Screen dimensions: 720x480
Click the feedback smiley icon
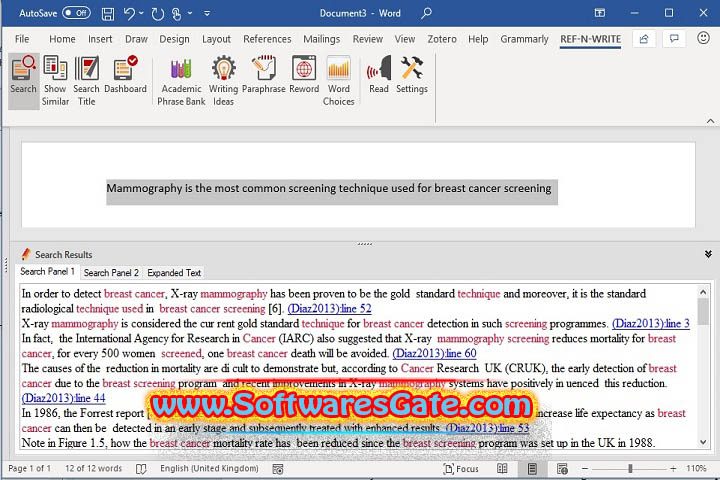pos(703,38)
